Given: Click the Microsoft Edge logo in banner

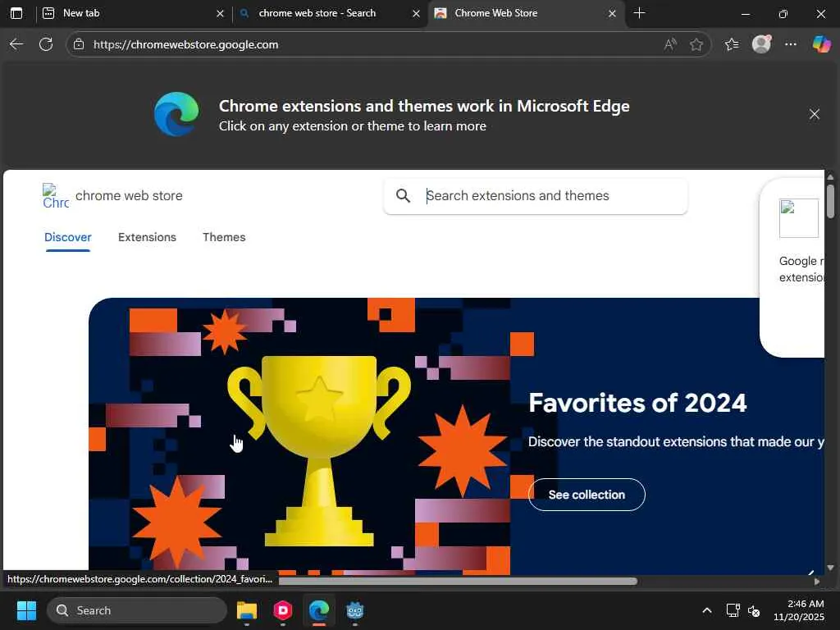Looking at the screenshot, I should click(176, 114).
